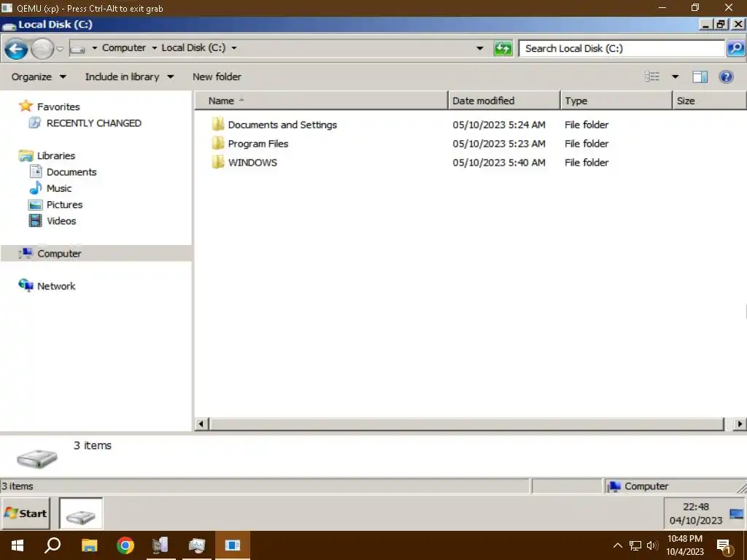This screenshot has height=560, width=747.
Task: Click the active QEMU host taskbar icon
Action: [233, 545]
